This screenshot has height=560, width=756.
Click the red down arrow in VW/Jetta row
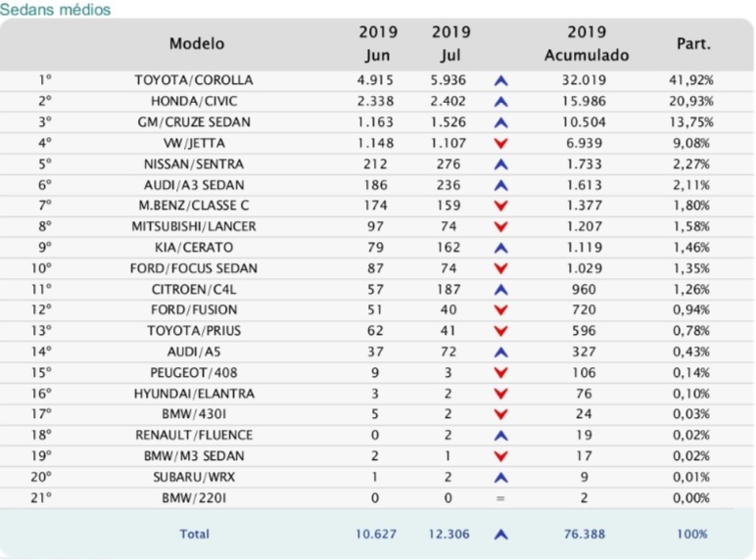coord(501,144)
